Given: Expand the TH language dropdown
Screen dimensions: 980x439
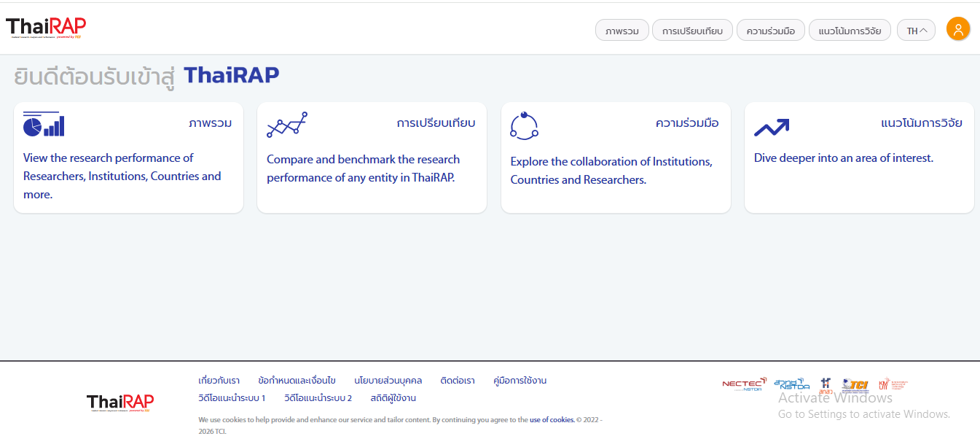Looking at the screenshot, I should [916, 31].
